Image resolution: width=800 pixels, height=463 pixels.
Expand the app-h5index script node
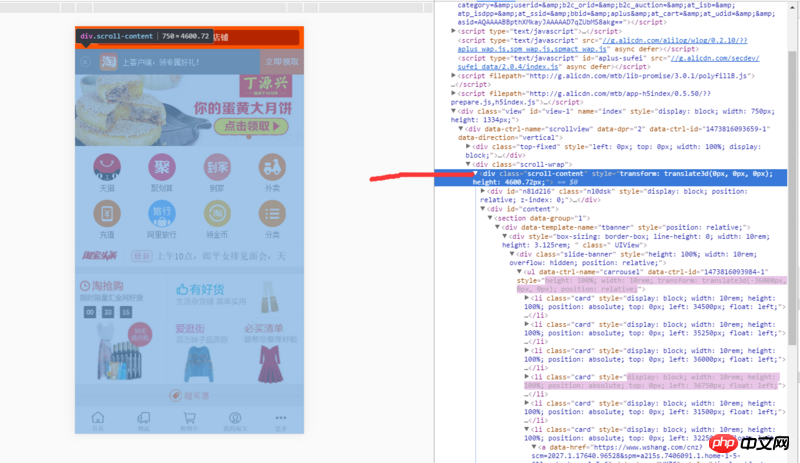tap(453, 93)
